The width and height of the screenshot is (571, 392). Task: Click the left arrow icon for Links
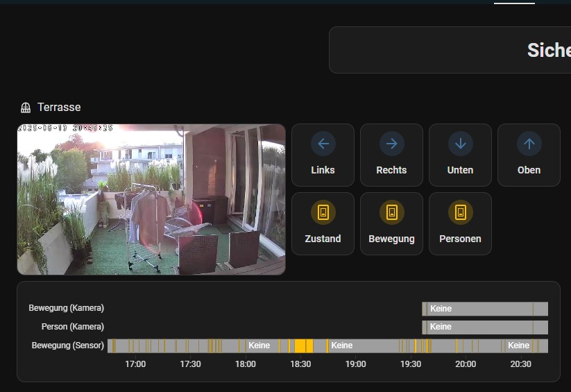(323, 144)
